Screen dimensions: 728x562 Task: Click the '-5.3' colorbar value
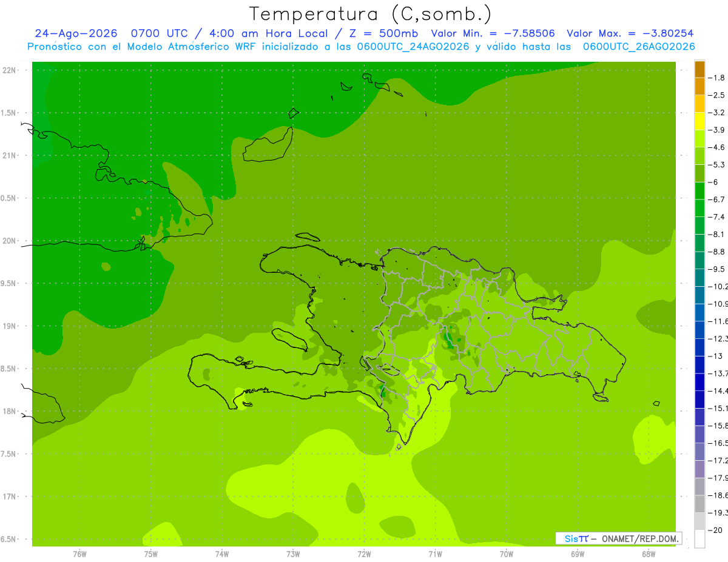click(x=716, y=164)
